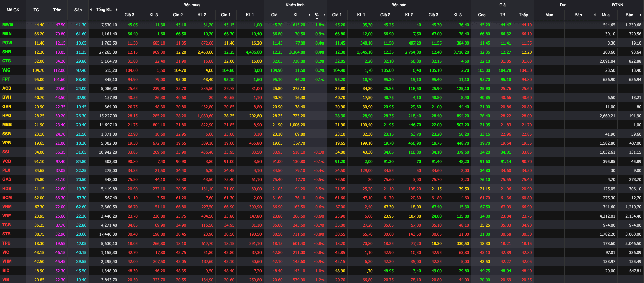Click the Cao column header
The height and width of the screenshot is (283, 644).
[x=482, y=15]
